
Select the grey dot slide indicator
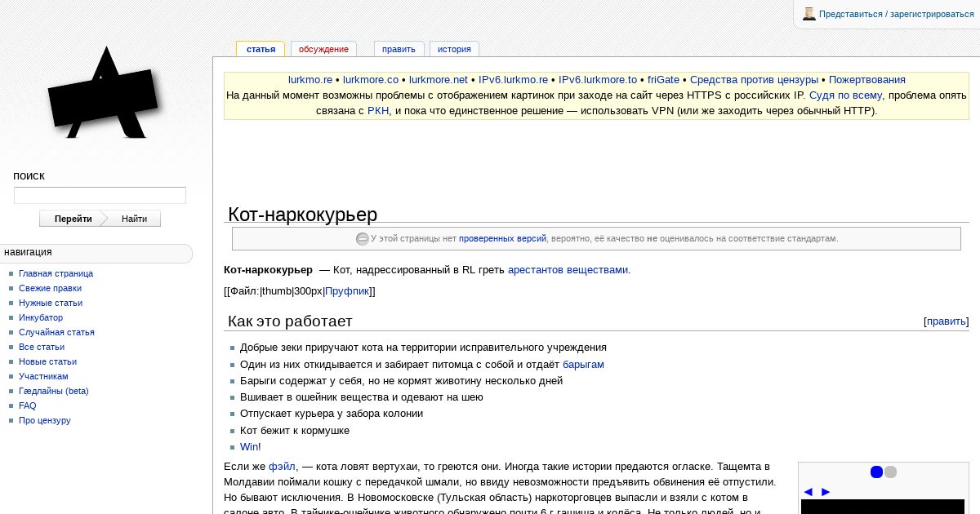pos(890,472)
